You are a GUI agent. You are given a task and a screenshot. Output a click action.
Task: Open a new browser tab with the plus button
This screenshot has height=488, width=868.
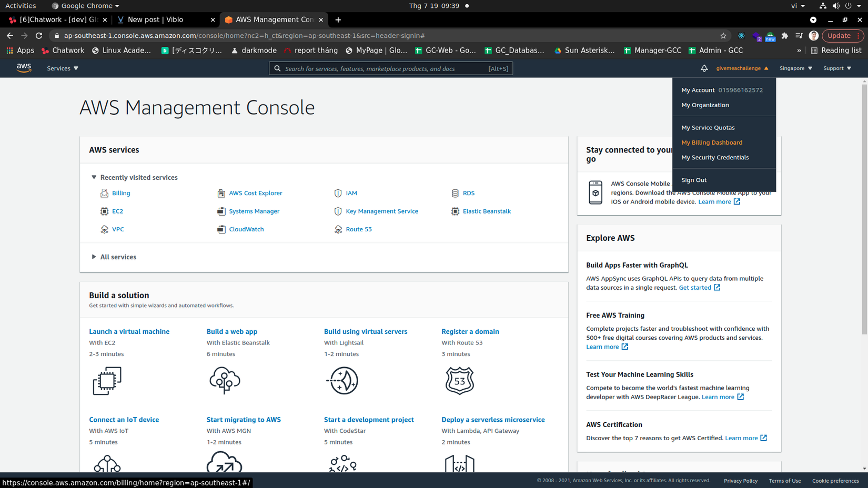[338, 20]
